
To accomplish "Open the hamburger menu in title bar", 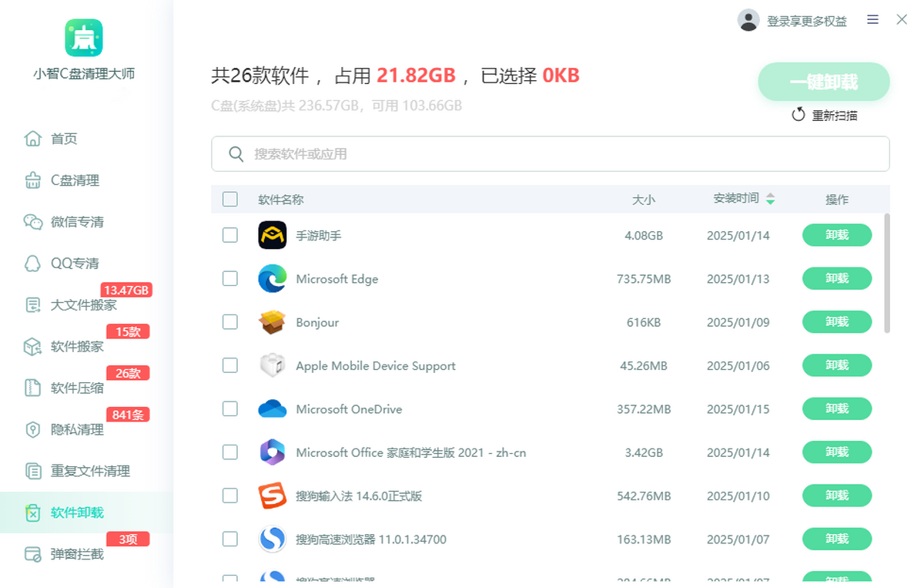I will [872, 20].
